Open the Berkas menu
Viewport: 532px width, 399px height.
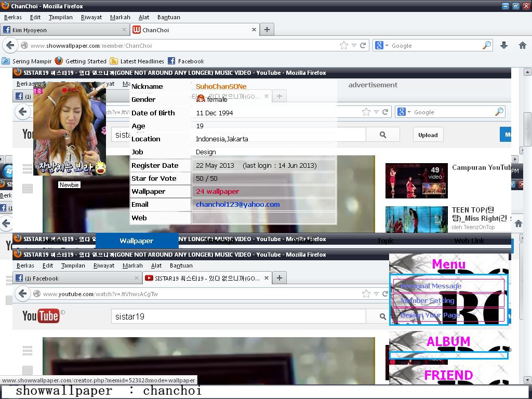coord(13,17)
